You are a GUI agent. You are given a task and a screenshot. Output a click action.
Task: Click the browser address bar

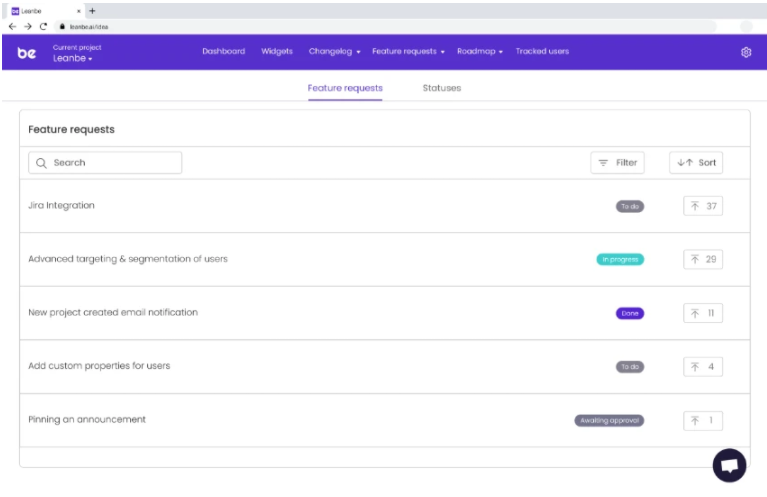(x=386, y=26)
